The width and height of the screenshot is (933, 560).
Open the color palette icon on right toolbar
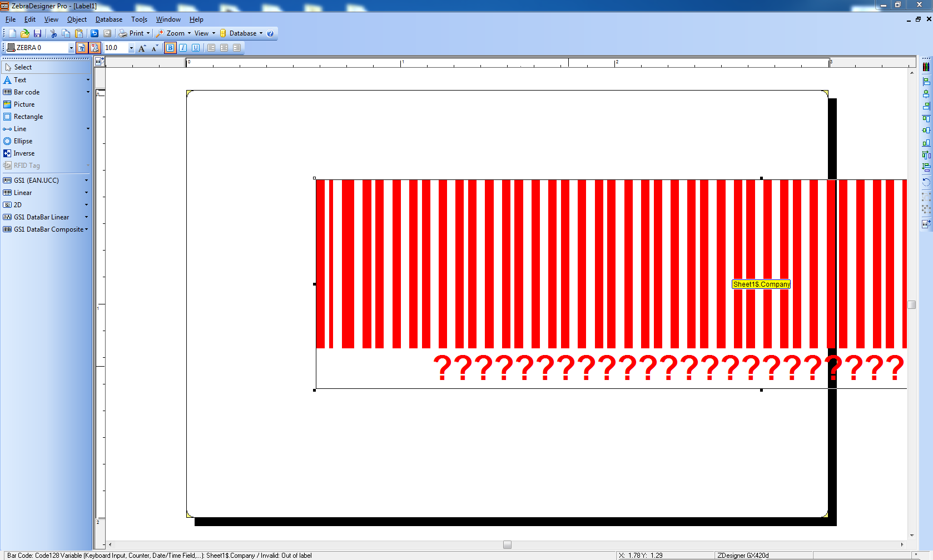(x=926, y=67)
